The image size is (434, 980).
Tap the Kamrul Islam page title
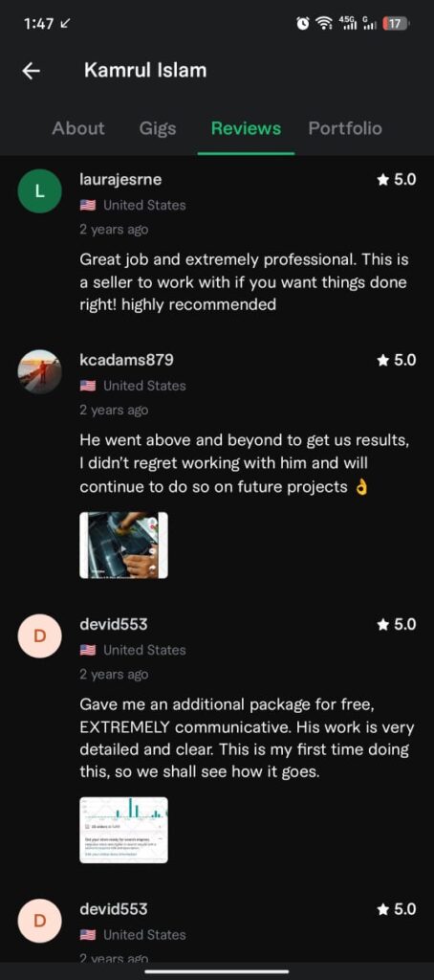145,71
